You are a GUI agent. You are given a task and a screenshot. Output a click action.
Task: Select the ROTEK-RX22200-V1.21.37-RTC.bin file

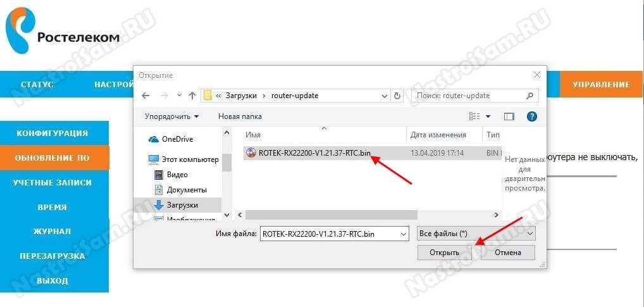tap(314, 153)
